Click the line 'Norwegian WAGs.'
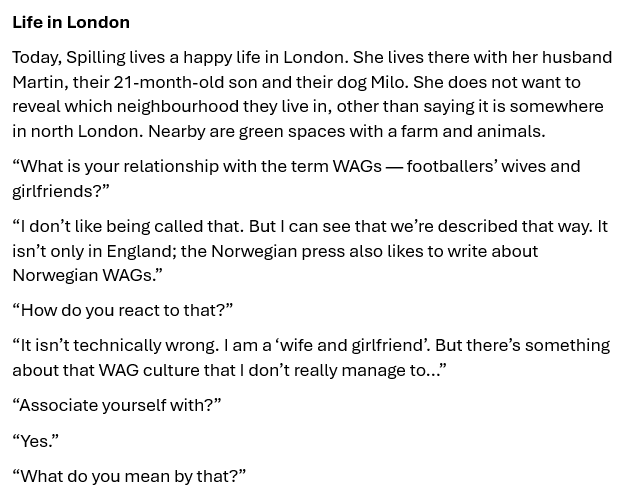The height and width of the screenshot is (492, 622). tap(88, 275)
